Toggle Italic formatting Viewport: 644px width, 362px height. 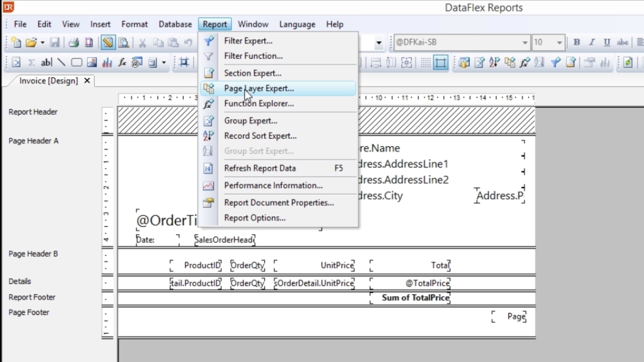592,42
